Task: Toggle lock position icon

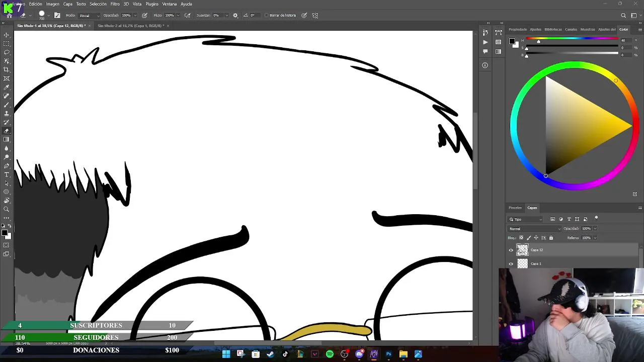Action: (536, 238)
